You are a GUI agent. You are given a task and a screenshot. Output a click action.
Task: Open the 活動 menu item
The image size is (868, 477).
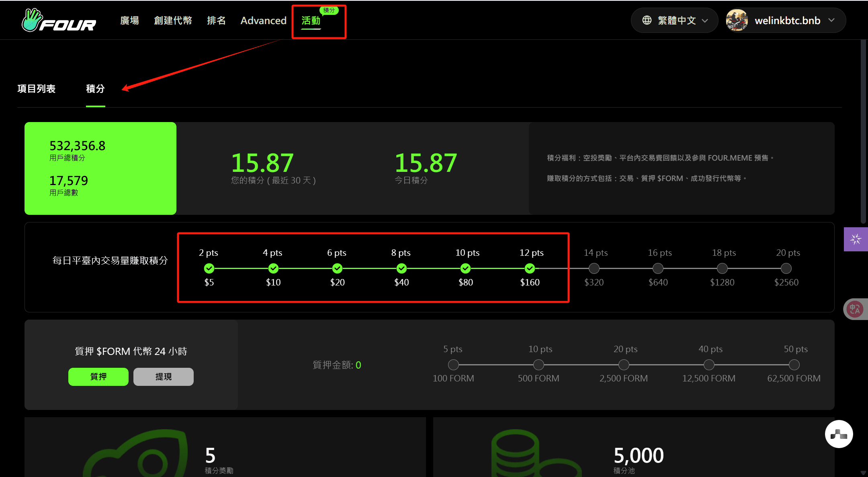tap(311, 20)
